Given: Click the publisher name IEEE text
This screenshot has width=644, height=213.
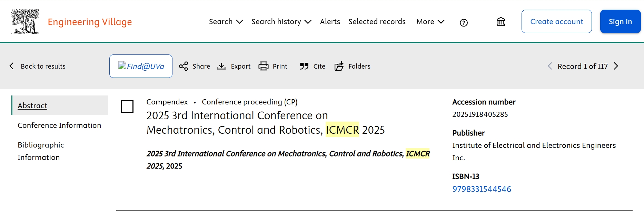Looking at the screenshot, I should [x=534, y=151].
